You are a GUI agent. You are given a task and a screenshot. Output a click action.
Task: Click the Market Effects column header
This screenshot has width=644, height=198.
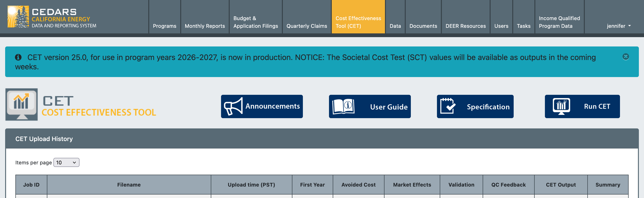click(x=412, y=185)
